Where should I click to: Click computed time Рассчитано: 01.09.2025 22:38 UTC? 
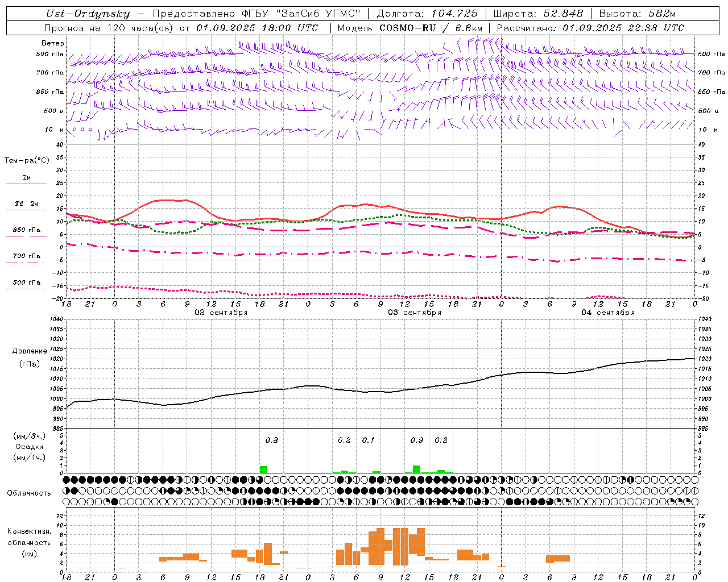click(x=590, y=28)
